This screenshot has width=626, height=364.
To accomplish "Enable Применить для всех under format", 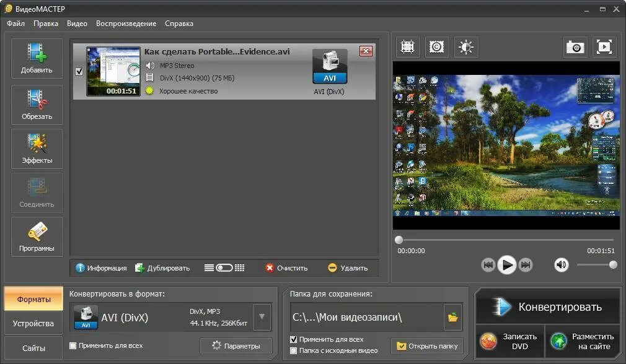I will (73, 345).
